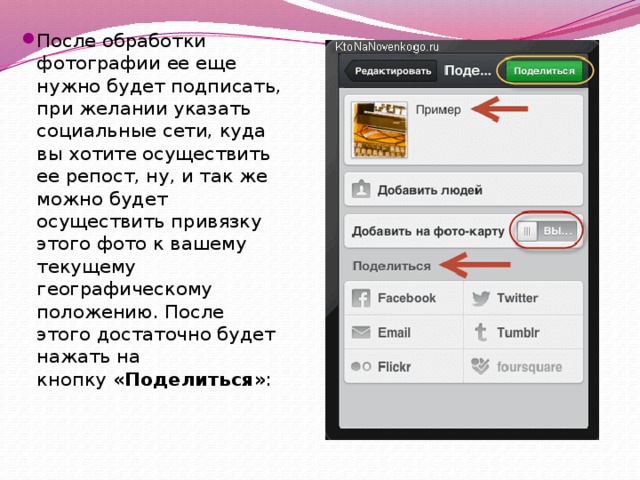Click the Tumblr t icon
The image size is (640, 480).
pyautogui.click(x=481, y=332)
